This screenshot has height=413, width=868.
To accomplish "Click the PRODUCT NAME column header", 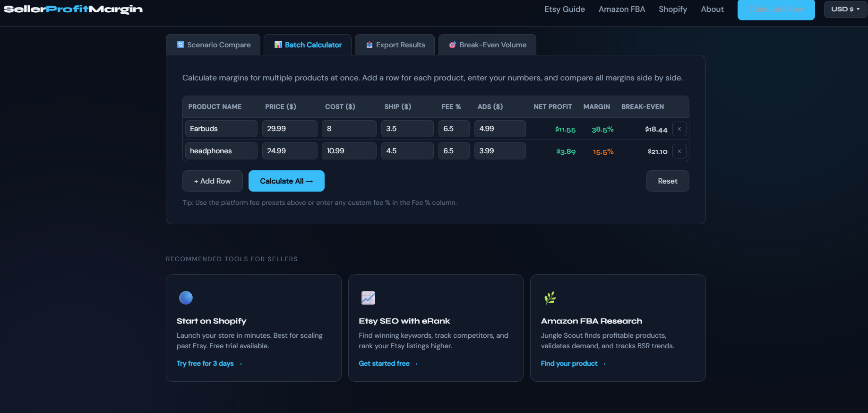I will (215, 107).
